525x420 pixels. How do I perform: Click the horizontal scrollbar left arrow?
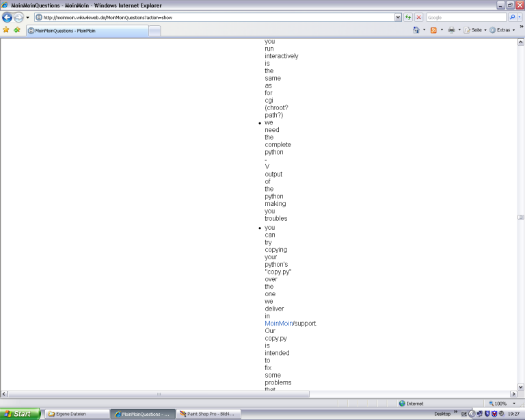tap(4, 394)
